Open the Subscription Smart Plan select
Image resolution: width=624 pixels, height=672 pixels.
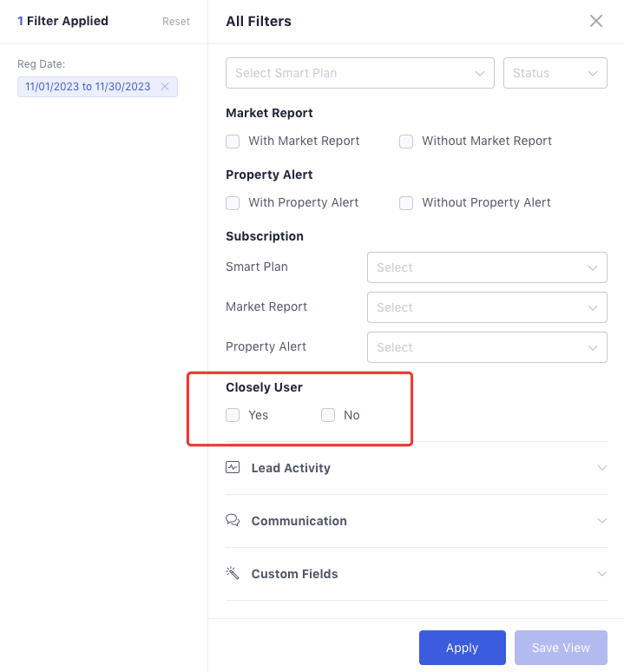pos(487,267)
